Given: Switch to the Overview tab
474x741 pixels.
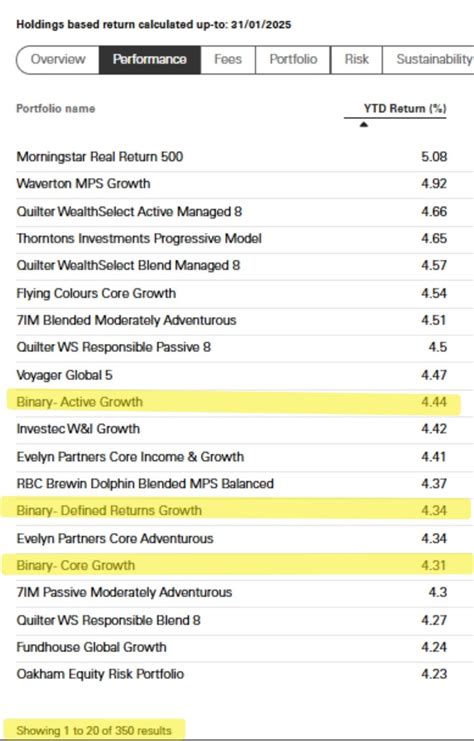Looking at the screenshot, I should point(58,60).
